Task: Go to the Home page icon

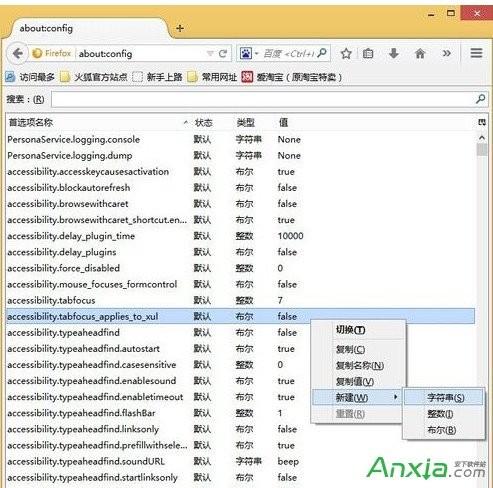Action: tap(420, 53)
